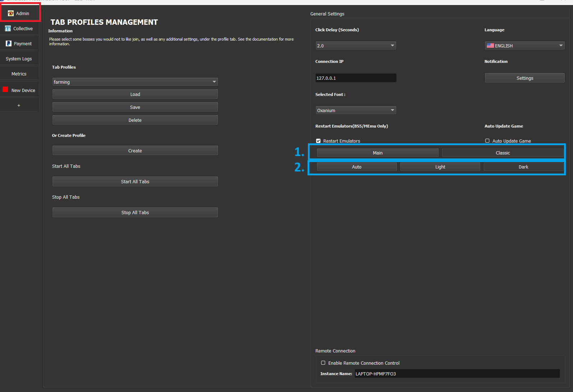Select the New Device tab
The width and height of the screenshot is (573, 392).
[19, 90]
